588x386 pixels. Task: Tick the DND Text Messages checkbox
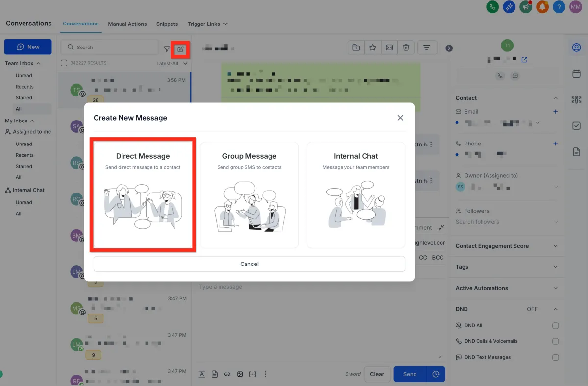pyautogui.click(x=555, y=357)
